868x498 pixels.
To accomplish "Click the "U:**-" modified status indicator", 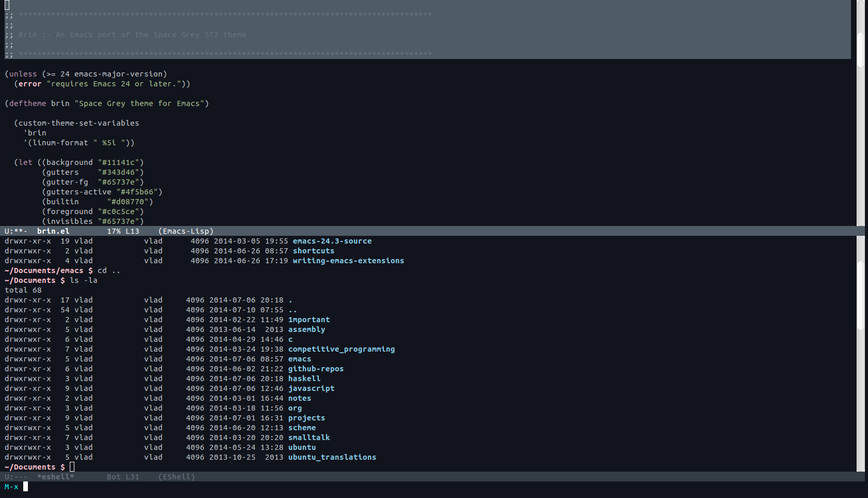I will pos(16,231).
